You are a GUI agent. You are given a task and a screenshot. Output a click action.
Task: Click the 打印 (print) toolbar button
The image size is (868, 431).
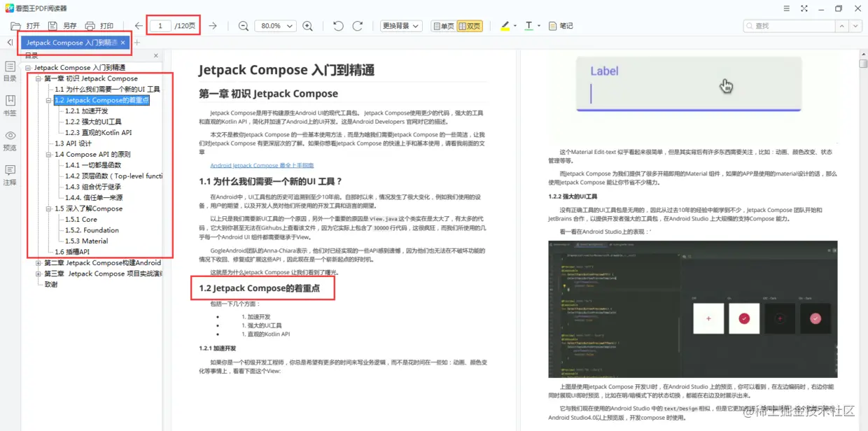pyautogui.click(x=99, y=26)
